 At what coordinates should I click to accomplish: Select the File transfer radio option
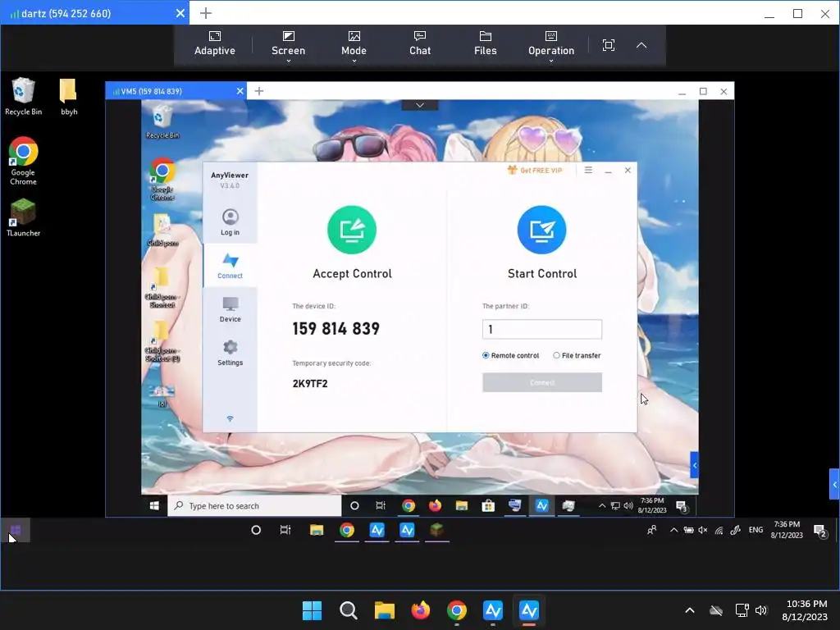(577, 355)
